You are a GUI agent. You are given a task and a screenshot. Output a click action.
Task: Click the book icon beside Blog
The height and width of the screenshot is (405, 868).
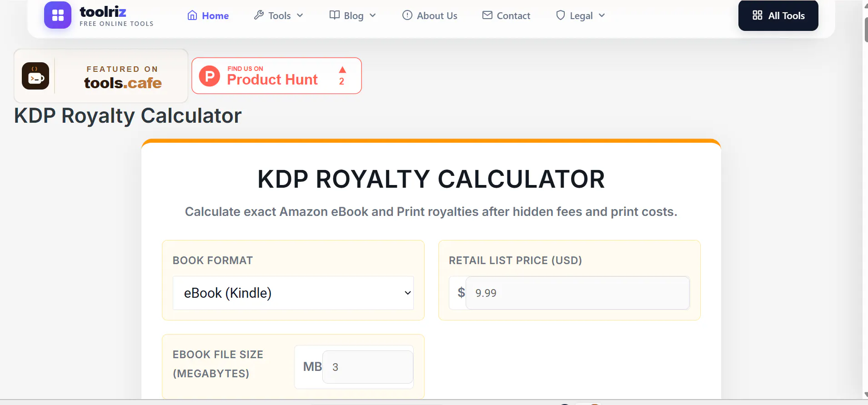pyautogui.click(x=334, y=15)
